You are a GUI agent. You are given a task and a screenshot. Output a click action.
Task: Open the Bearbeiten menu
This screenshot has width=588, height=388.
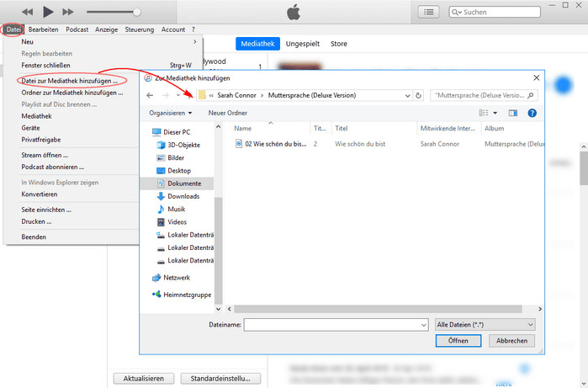pos(43,29)
